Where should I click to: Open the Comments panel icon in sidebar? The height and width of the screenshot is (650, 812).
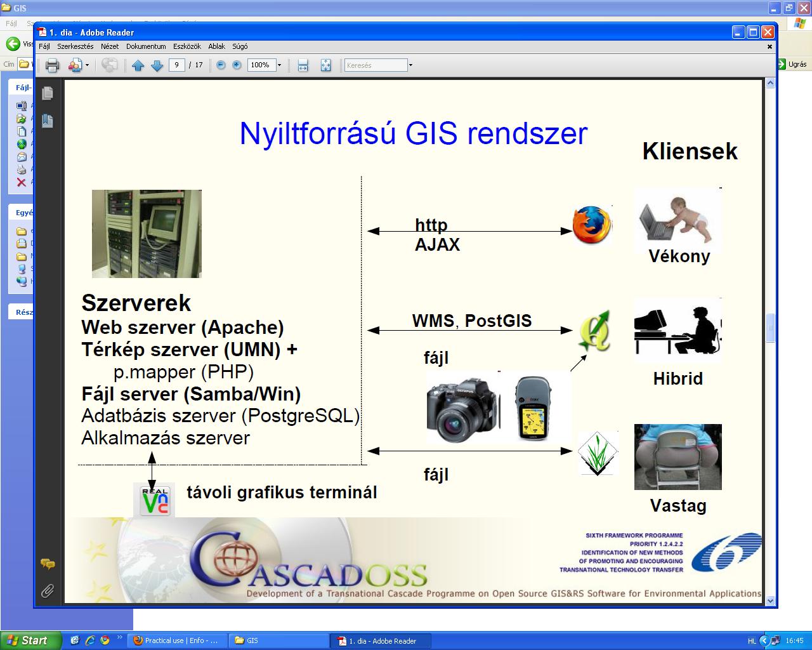click(x=48, y=564)
